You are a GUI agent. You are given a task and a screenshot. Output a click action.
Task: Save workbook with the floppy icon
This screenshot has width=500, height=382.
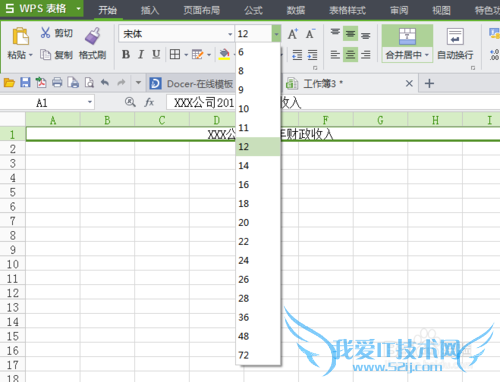tap(25, 82)
